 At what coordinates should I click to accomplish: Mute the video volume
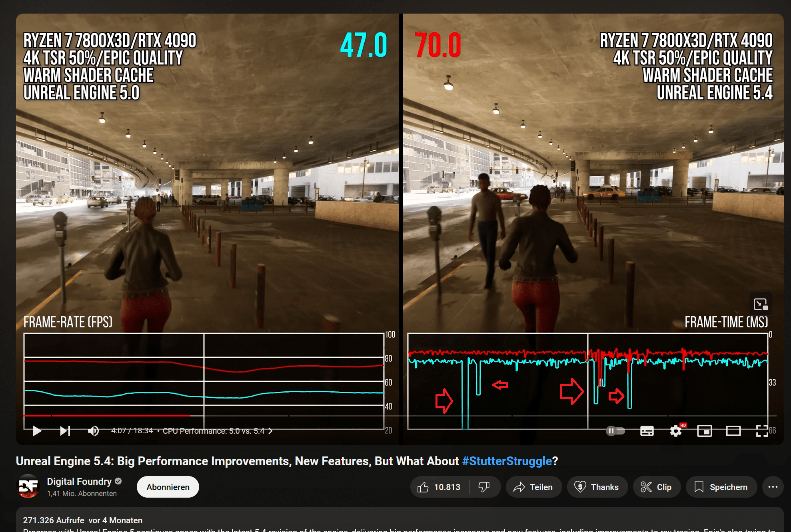(x=93, y=431)
